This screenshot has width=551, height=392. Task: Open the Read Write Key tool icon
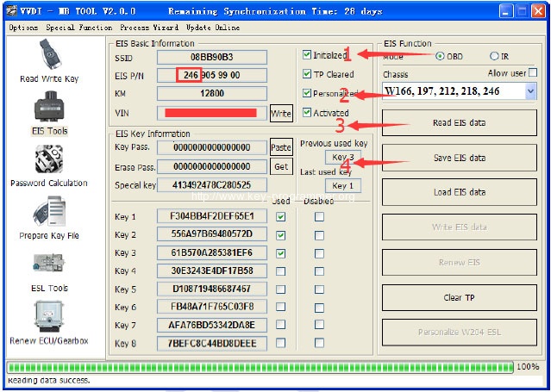click(x=50, y=53)
